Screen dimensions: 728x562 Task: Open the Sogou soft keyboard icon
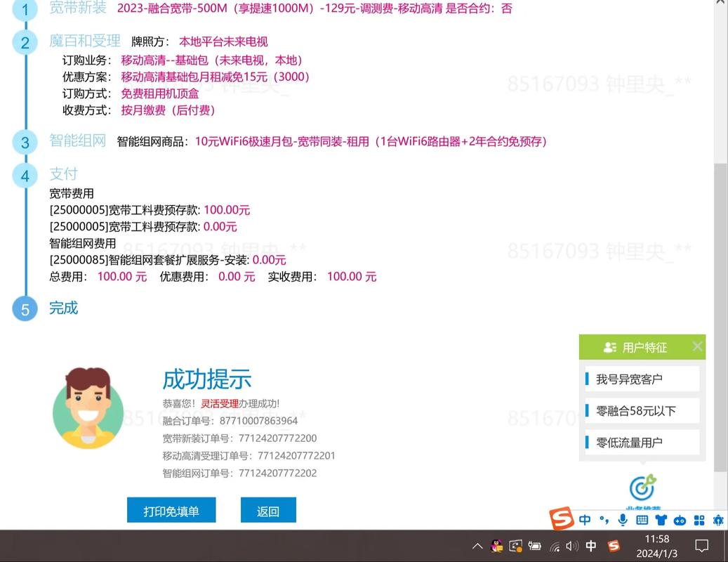[x=642, y=520]
